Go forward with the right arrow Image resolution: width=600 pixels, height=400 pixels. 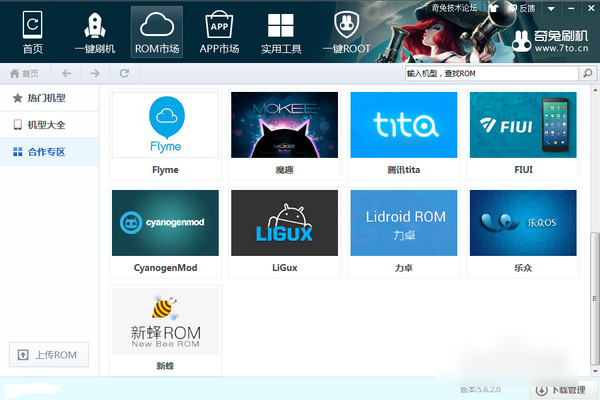[x=95, y=73]
